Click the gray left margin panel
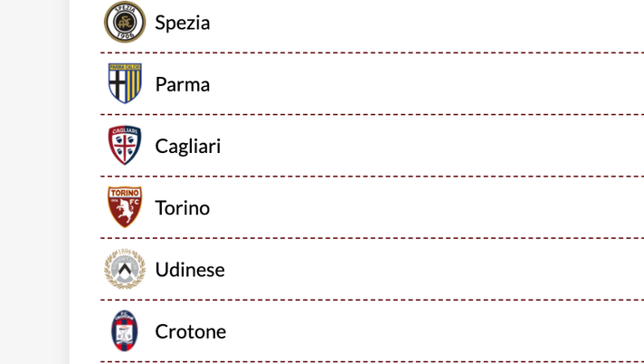 tap(34, 182)
